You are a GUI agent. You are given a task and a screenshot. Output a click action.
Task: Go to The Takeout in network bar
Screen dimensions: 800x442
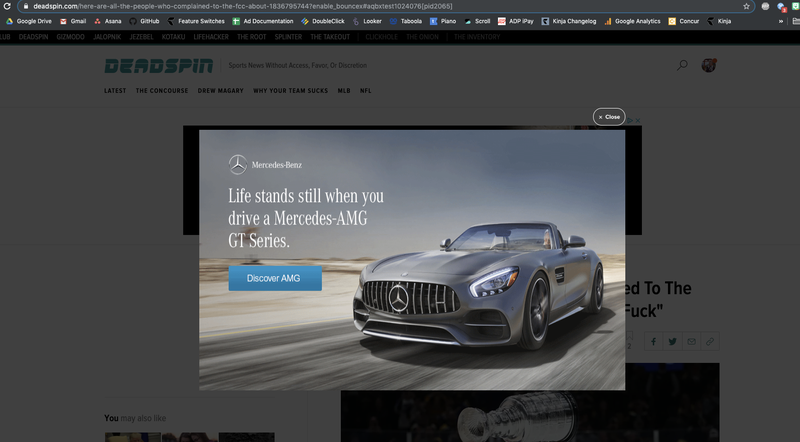pos(330,37)
